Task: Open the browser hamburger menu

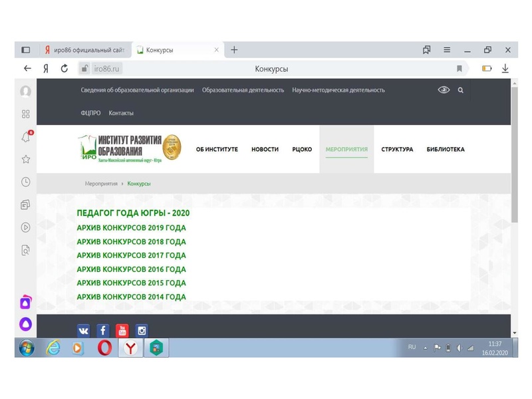Action: tap(447, 50)
